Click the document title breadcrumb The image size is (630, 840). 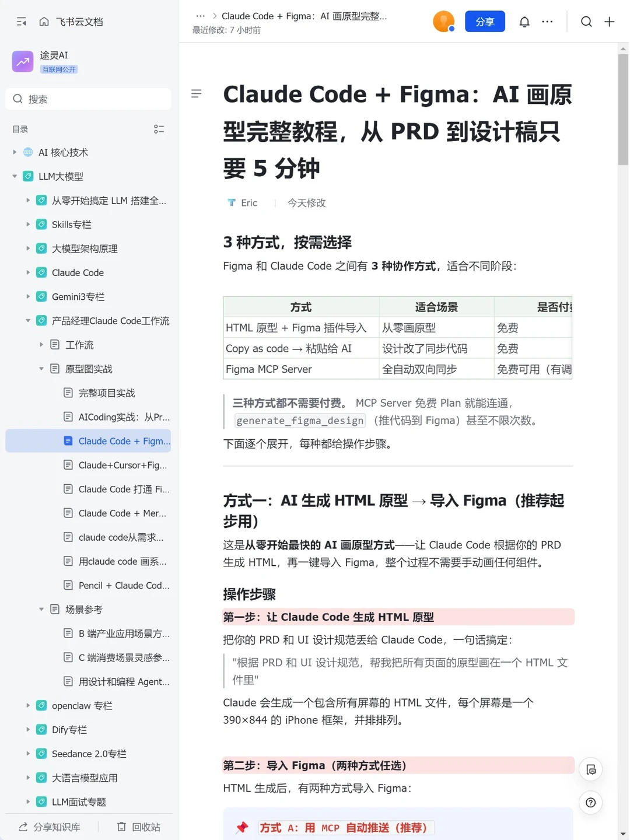click(x=304, y=16)
